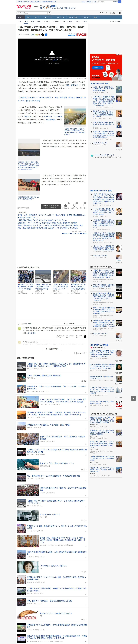The width and height of the screenshot is (138, 644).
Task: Share first comment on X
Action: [x=85, y=337]
